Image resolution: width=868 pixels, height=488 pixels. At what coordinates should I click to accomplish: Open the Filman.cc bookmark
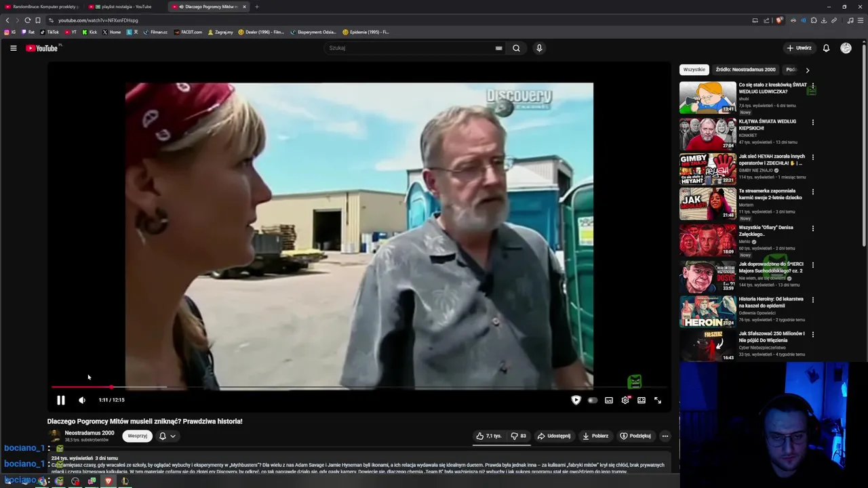[155, 32]
